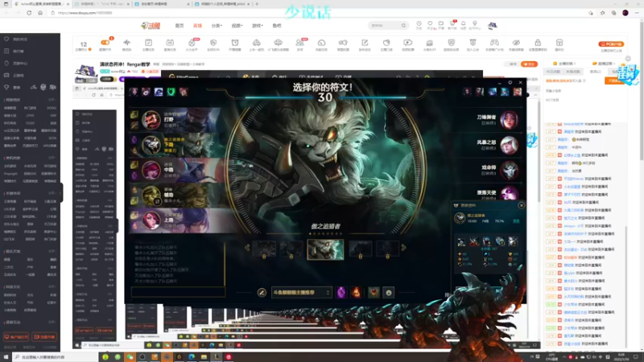Open the rune page dropdown in LoL client
The width and height of the screenshot is (644, 362).
coord(301,293)
